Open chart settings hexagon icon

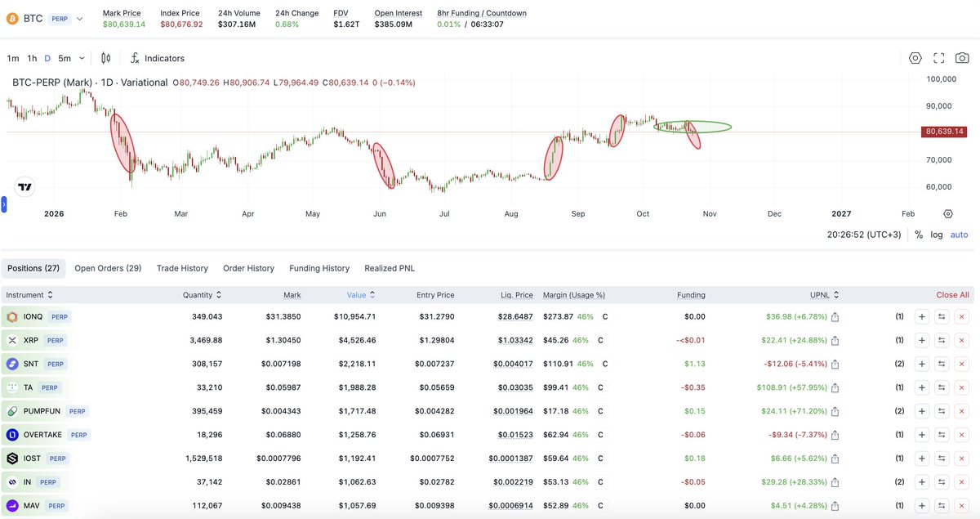pyautogui.click(x=915, y=58)
